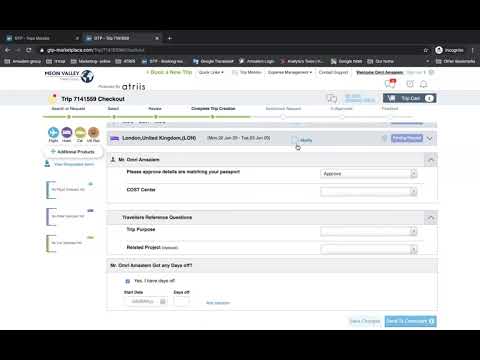The width and height of the screenshot is (480, 360).
Task: Collapse the Mr. Omri Amsalem section
Action: [x=431, y=160]
